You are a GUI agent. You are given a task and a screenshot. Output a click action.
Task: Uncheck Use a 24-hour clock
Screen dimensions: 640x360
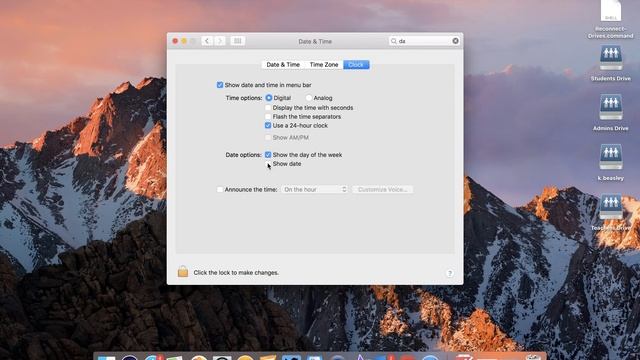click(x=268, y=126)
